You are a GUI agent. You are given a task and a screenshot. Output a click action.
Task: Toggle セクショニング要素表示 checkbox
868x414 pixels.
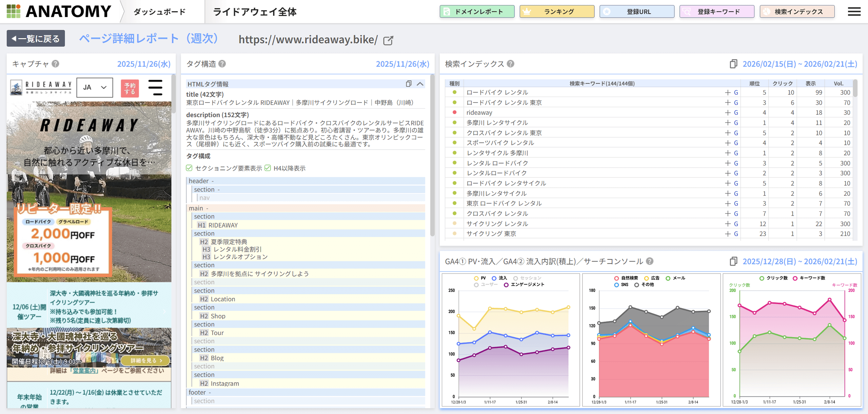point(189,168)
